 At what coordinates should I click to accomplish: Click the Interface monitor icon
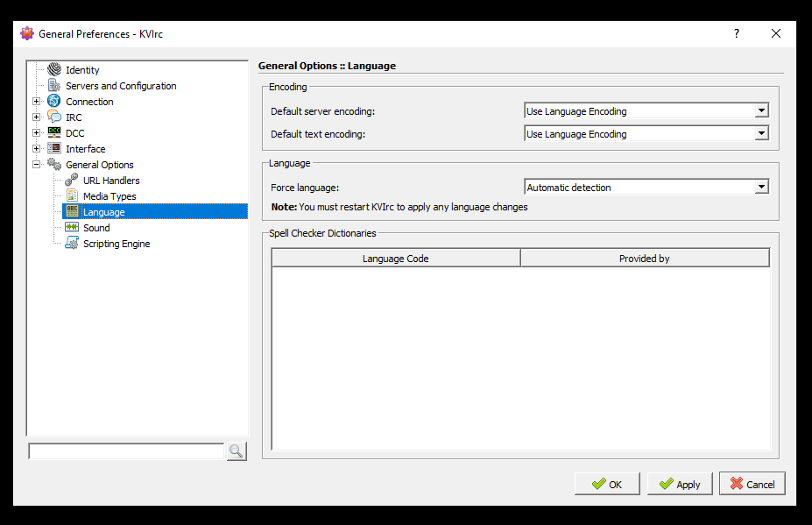[x=53, y=148]
